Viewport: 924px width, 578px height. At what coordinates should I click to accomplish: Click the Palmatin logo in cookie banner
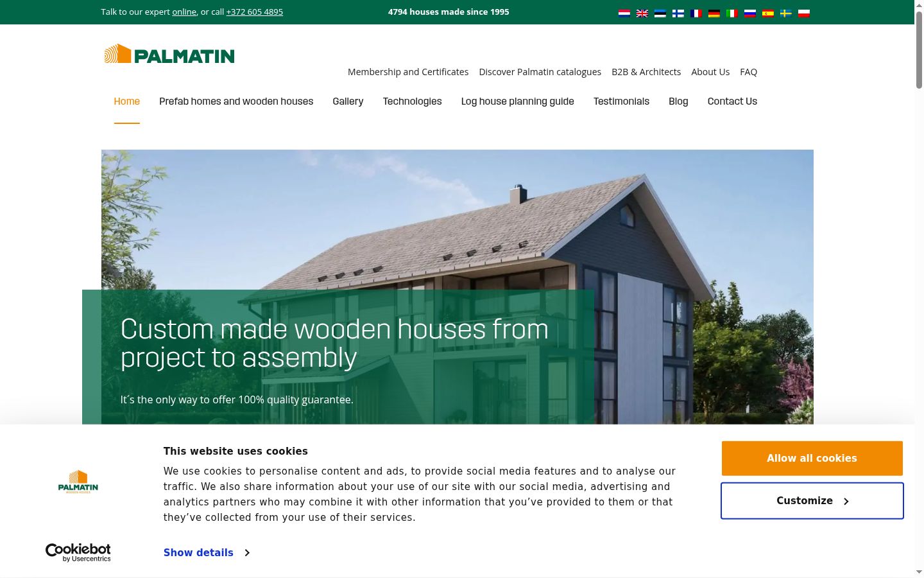(78, 482)
